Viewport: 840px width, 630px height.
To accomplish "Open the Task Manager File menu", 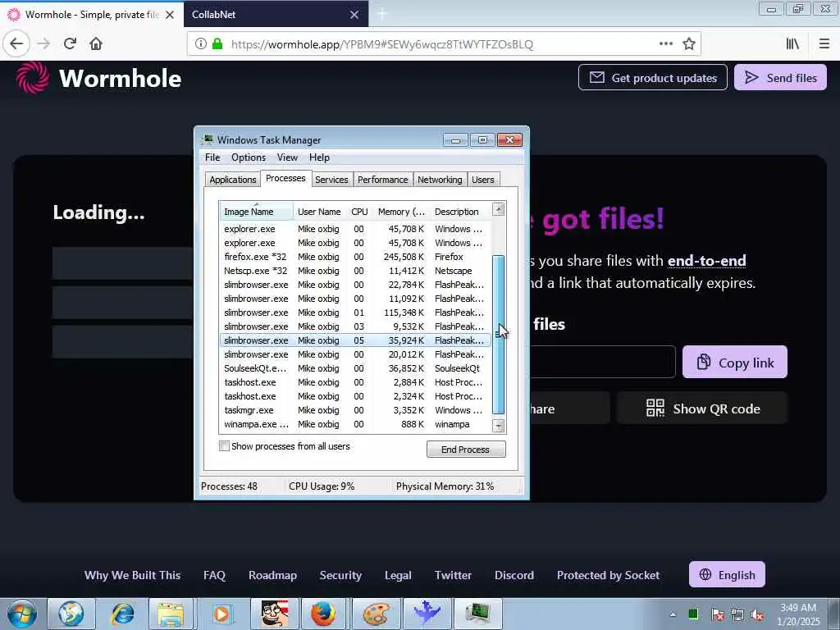I will (212, 157).
